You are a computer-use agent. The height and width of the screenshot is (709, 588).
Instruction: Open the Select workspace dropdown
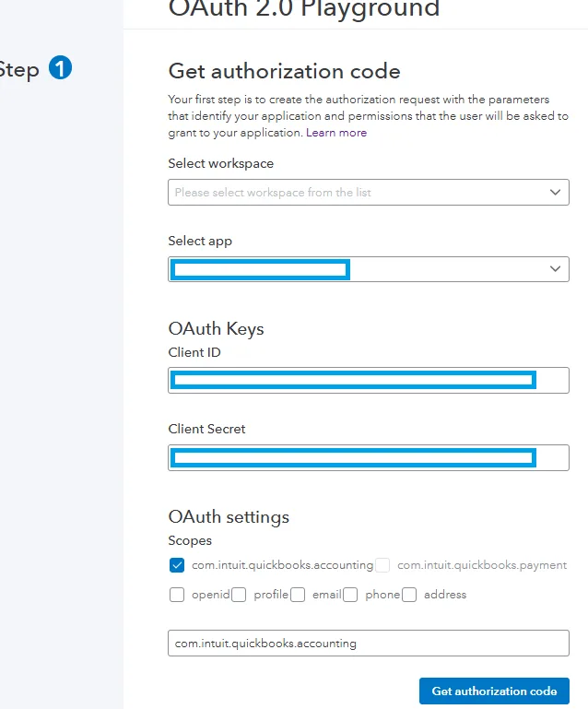369,192
